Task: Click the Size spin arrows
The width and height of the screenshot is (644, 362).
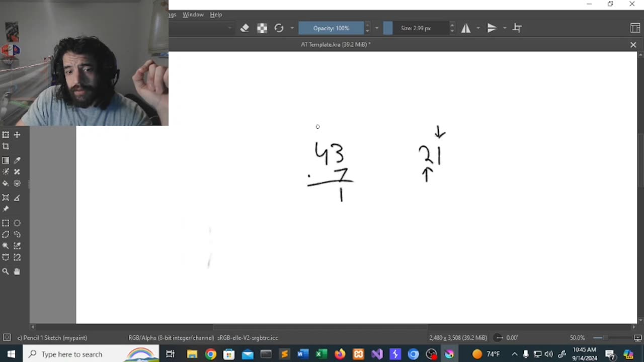Action: click(x=452, y=28)
